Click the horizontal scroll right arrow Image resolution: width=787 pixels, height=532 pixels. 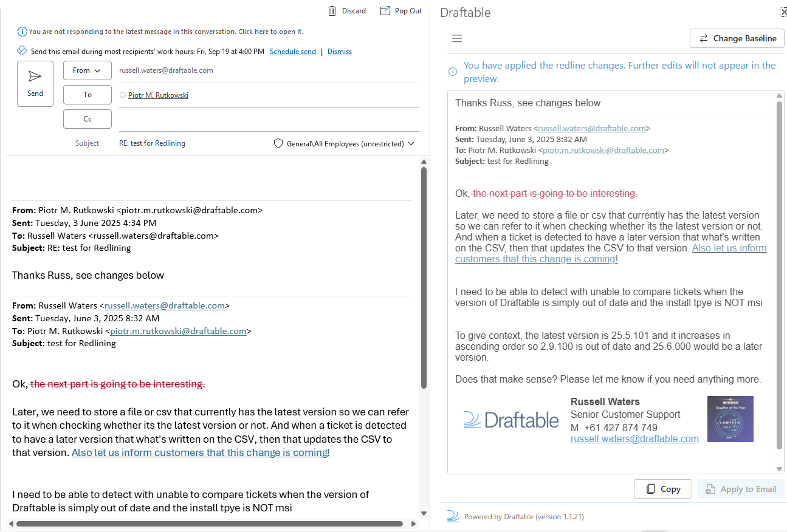click(414, 523)
